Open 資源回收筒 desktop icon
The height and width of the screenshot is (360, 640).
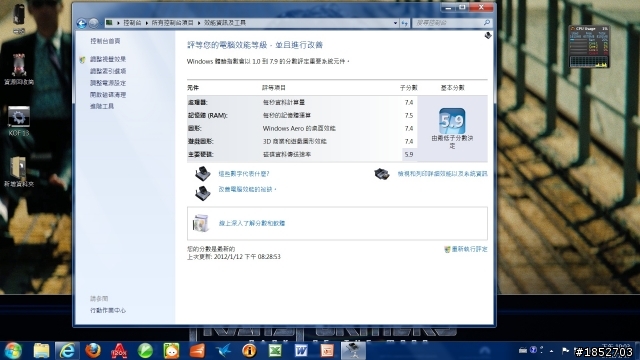19,69
